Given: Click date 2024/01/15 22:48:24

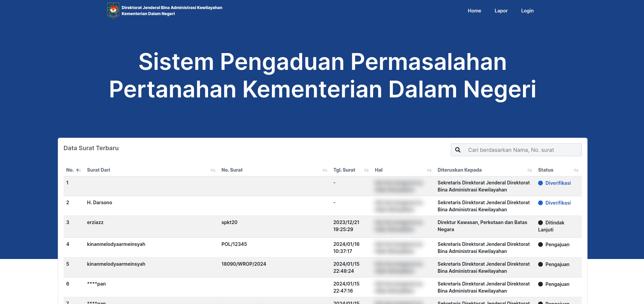Looking at the screenshot, I should [346, 267].
